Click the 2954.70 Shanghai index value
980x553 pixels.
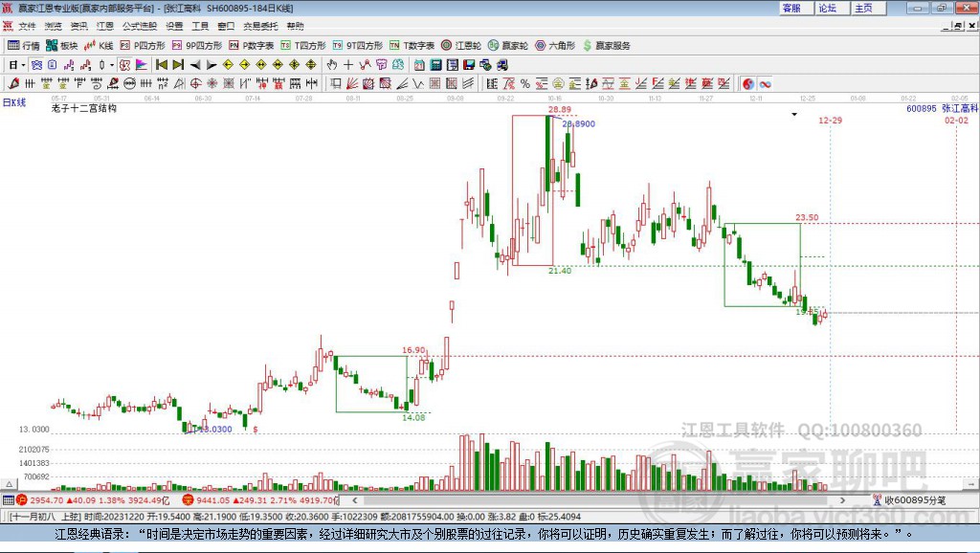46,500
